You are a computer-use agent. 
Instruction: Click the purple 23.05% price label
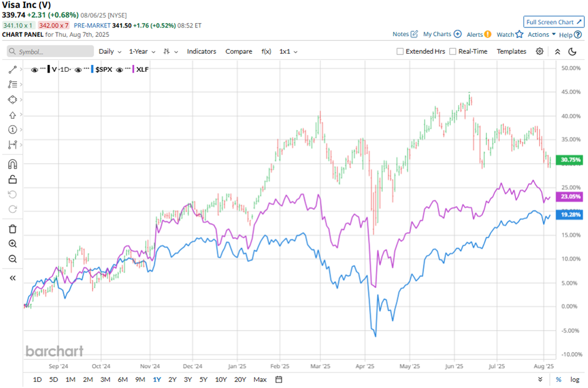(x=569, y=197)
